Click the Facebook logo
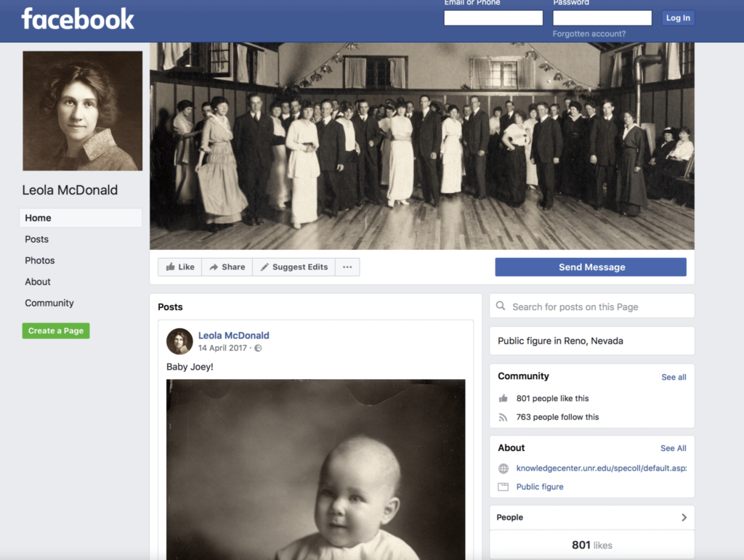This screenshot has width=744, height=560. coord(78,19)
